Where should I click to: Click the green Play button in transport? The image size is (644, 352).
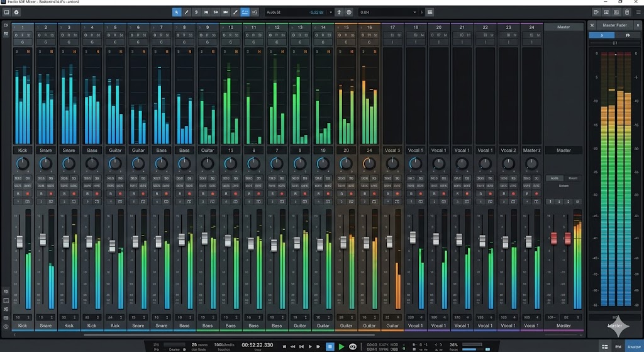(x=341, y=346)
